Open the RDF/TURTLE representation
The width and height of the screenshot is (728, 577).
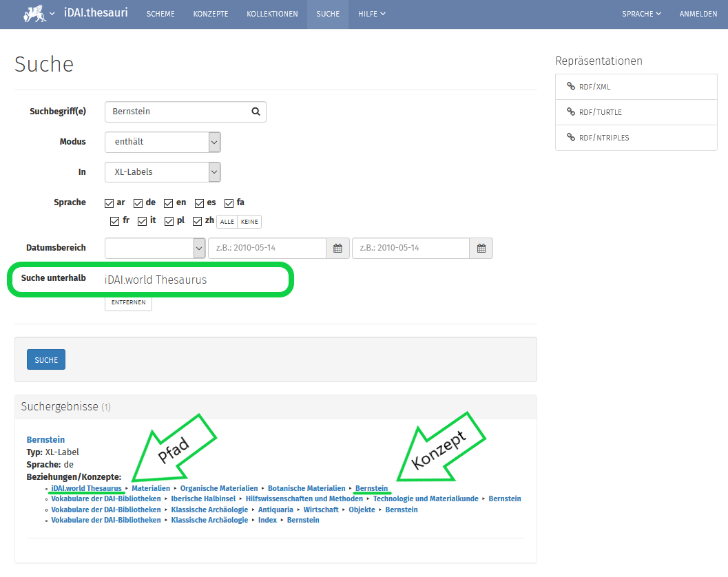tap(636, 112)
